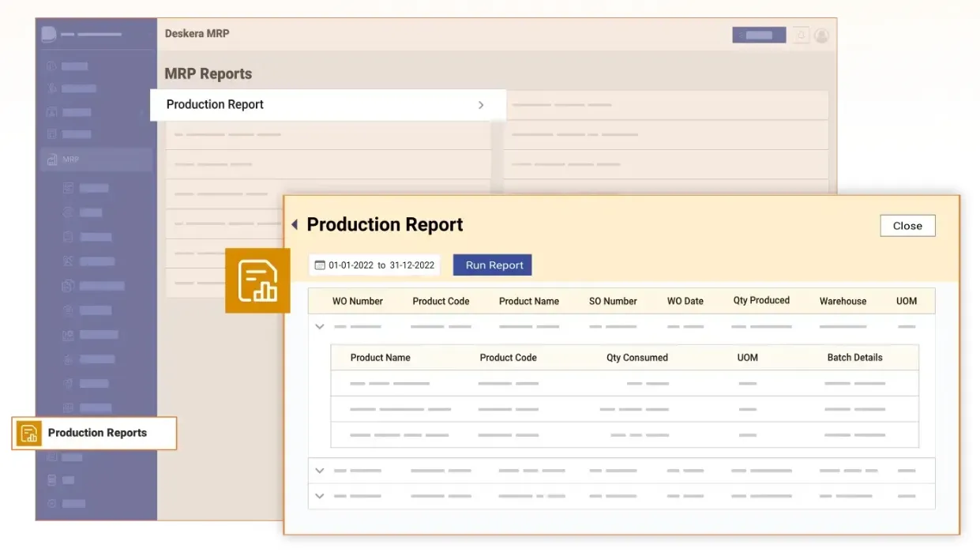
Task: Click the Production Reports sidebar icon
Action: pyautogui.click(x=29, y=433)
